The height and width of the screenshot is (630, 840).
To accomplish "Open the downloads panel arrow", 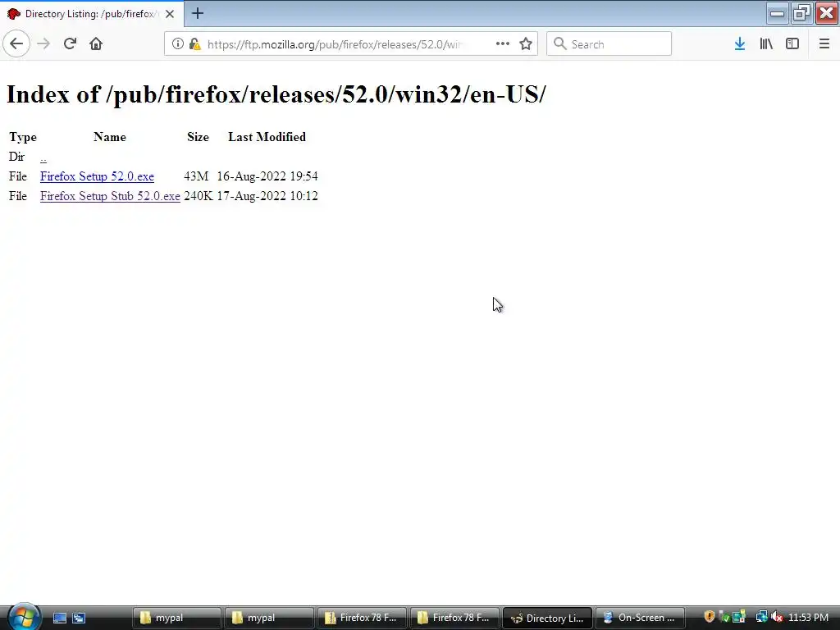I will tap(740, 44).
